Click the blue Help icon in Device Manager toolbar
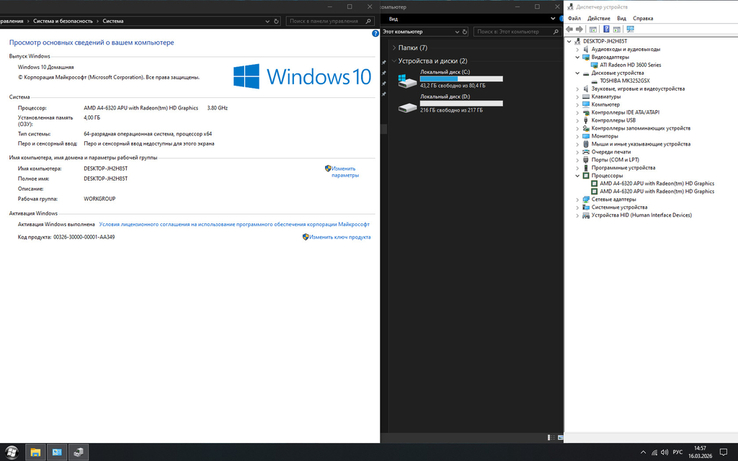Viewport: 738px width, 461px height. [606, 29]
